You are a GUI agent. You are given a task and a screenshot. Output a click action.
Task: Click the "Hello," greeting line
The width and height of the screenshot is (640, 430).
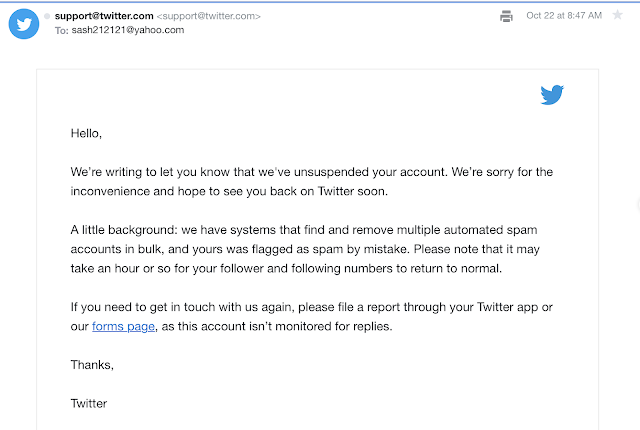click(x=86, y=132)
